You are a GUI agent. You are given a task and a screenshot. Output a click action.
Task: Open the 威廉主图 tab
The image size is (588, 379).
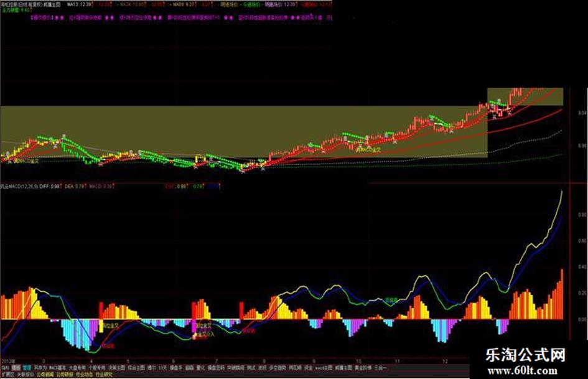(343, 368)
